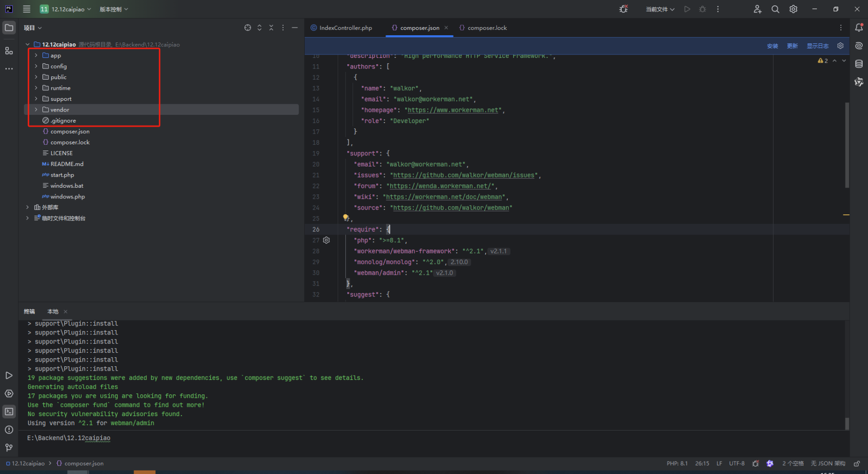Open the Structure tool window icon

pos(9,51)
